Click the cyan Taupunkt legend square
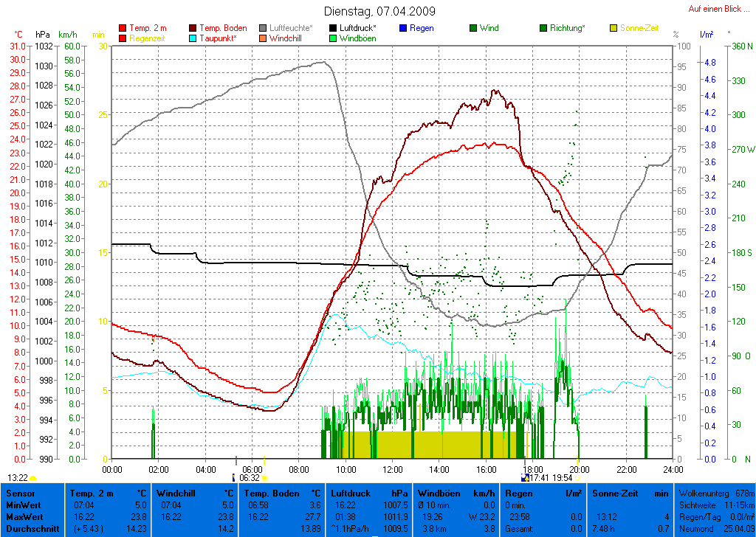Image resolution: width=756 pixels, height=537 pixels. 193,38
